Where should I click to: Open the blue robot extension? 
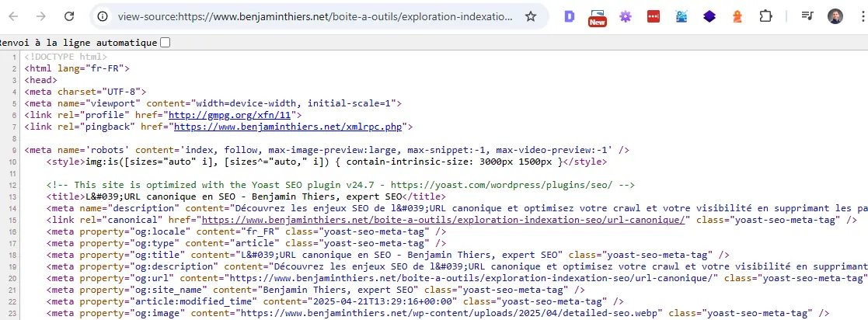coord(682,16)
